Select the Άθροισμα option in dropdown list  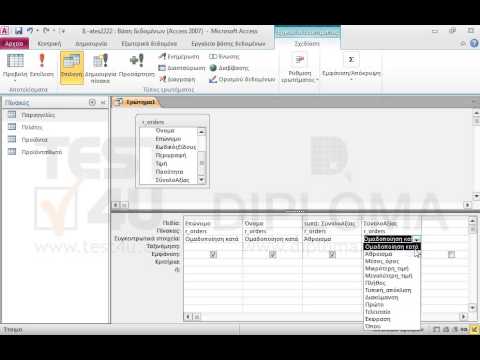[379, 254]
